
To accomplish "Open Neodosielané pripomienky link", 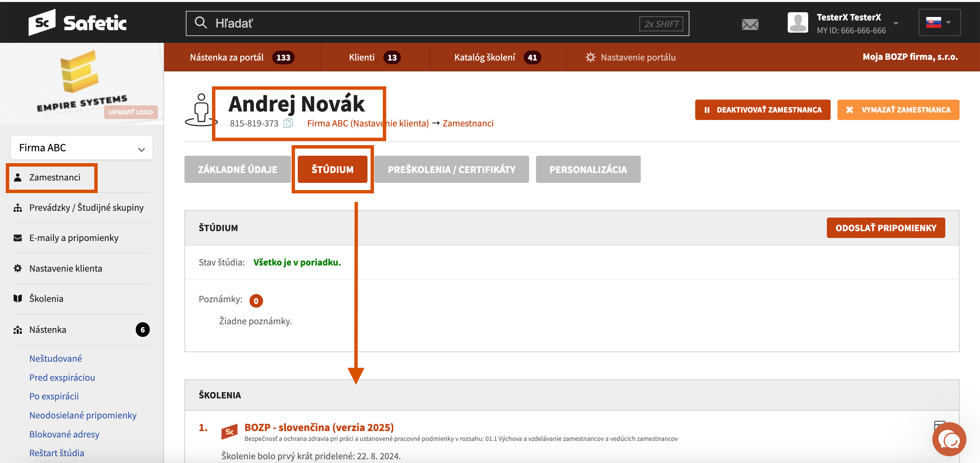I will (x=83, y=415).
